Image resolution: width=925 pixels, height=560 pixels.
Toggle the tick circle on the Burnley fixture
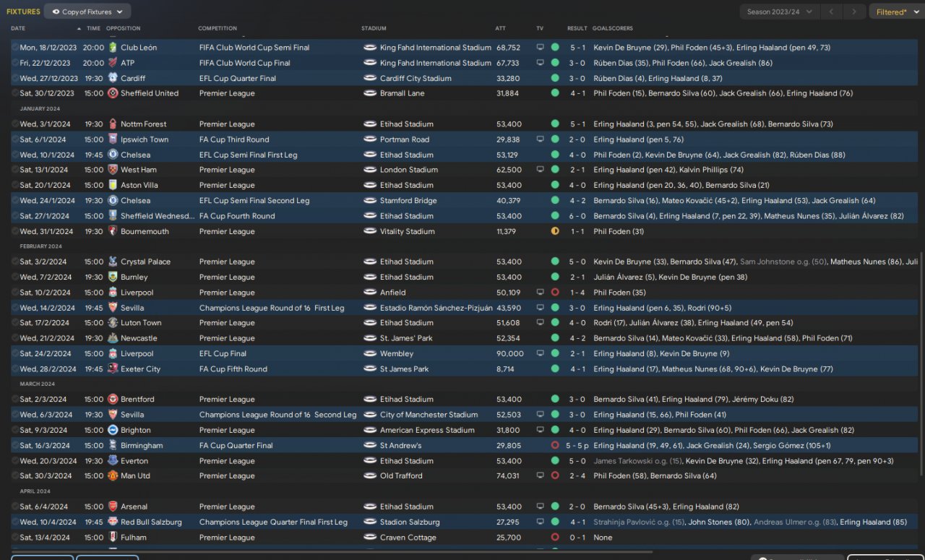(15, 277)
